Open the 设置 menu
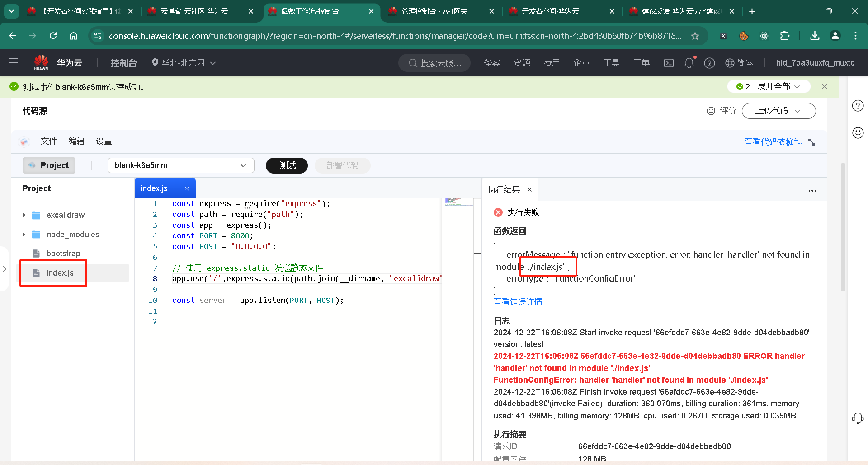Image resolution: width=868 pixels, height=465 pixels. point(104,141)
